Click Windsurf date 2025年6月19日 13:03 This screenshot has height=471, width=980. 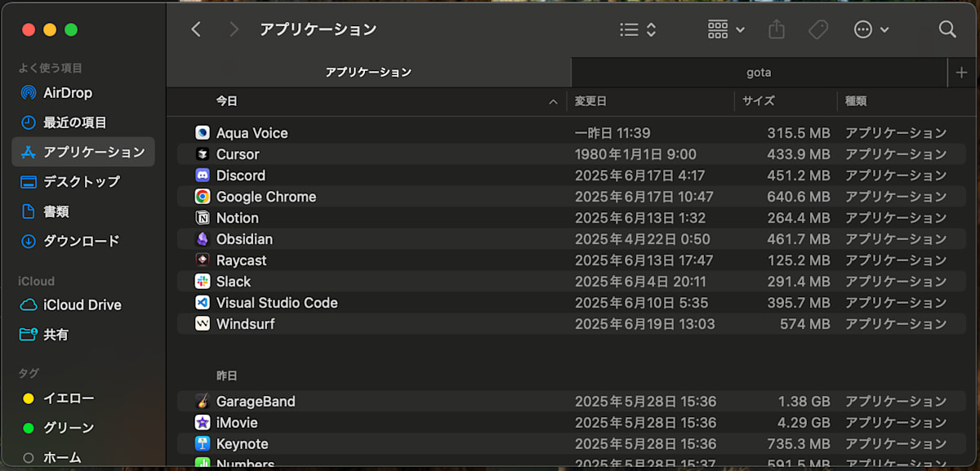click(644, 324)
